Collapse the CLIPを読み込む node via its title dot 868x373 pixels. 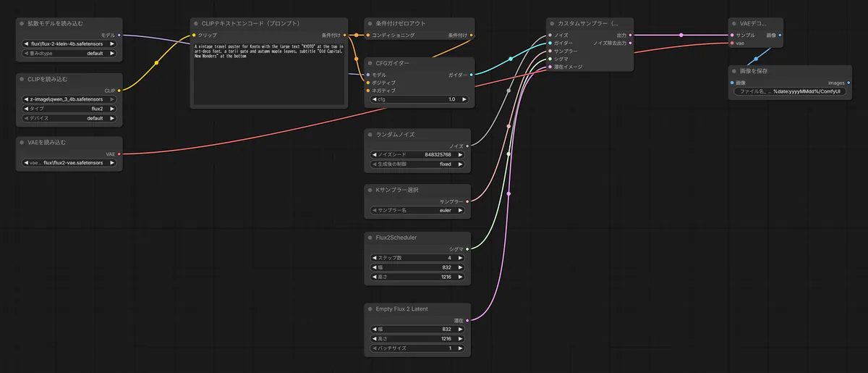(x=22, y=79)
